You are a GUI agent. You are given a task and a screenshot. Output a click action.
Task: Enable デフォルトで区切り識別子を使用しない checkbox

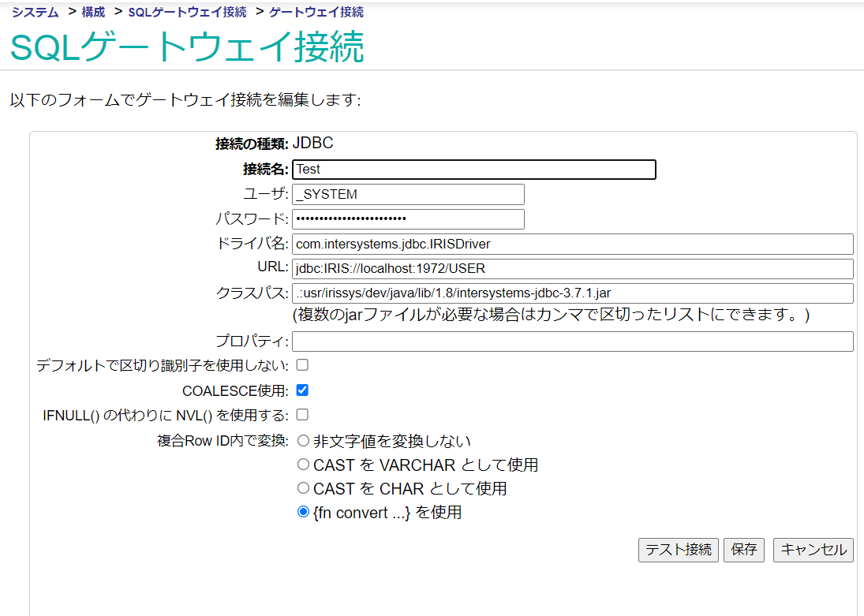(302, 365)
